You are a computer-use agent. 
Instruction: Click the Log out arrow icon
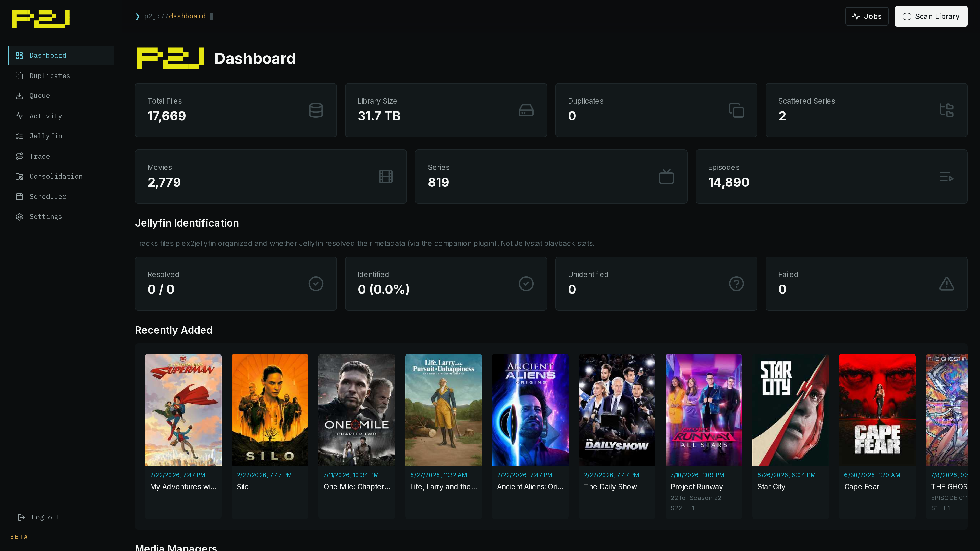(x=22, y=517)
